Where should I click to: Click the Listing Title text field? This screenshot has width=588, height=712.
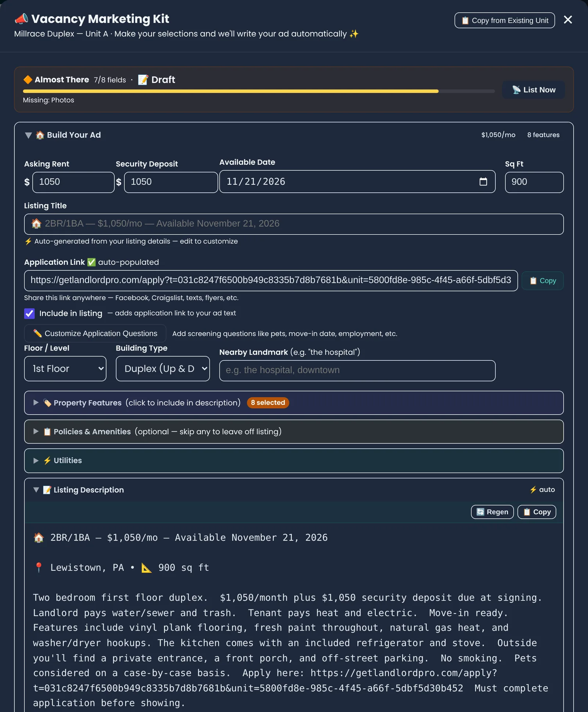pyautogui.click(x=294, y=224)
